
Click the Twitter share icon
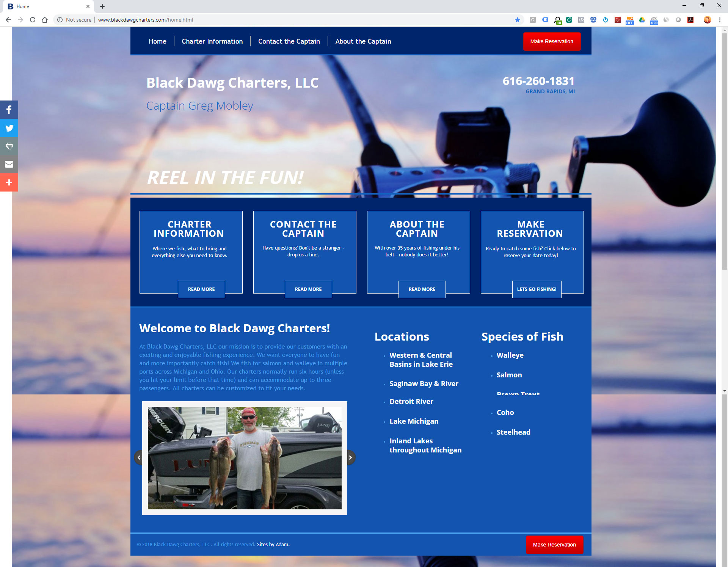[9, 128]
